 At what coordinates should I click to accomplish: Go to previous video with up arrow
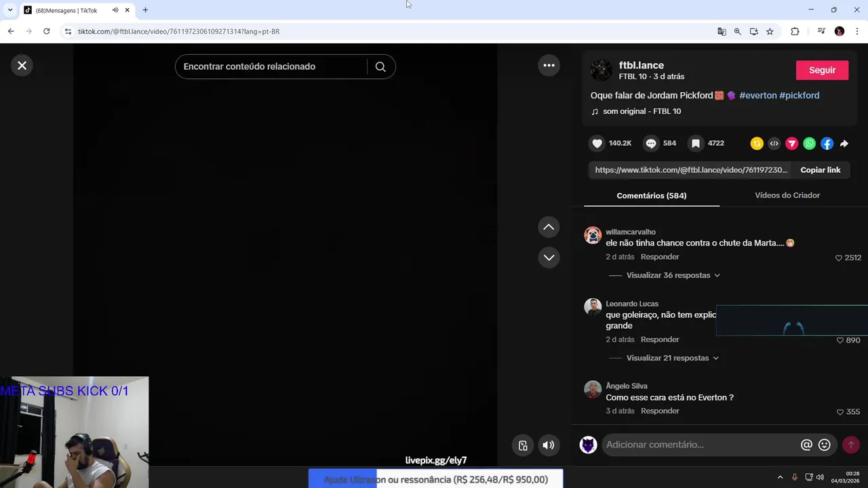[x=549, y=227]
